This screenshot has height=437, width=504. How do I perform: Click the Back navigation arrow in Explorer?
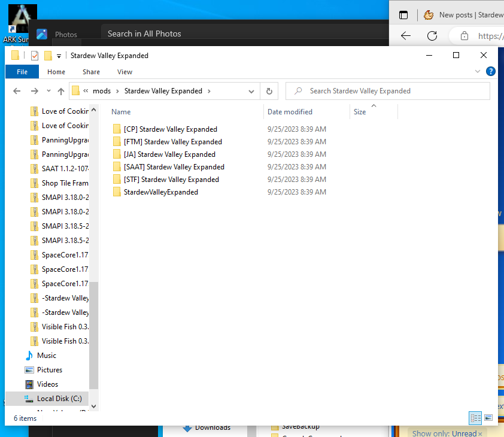(17, 91)
